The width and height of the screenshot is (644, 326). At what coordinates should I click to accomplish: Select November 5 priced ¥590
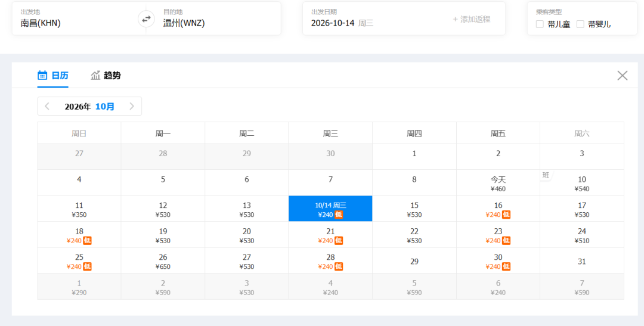pos(414,287)
